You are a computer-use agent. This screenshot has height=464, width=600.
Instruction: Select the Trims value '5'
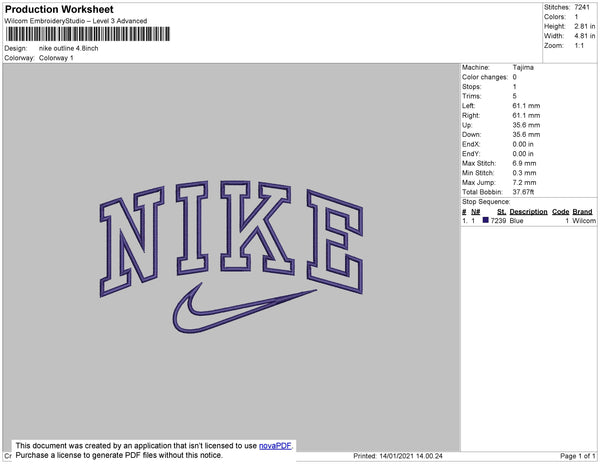(x=515, y=96)
